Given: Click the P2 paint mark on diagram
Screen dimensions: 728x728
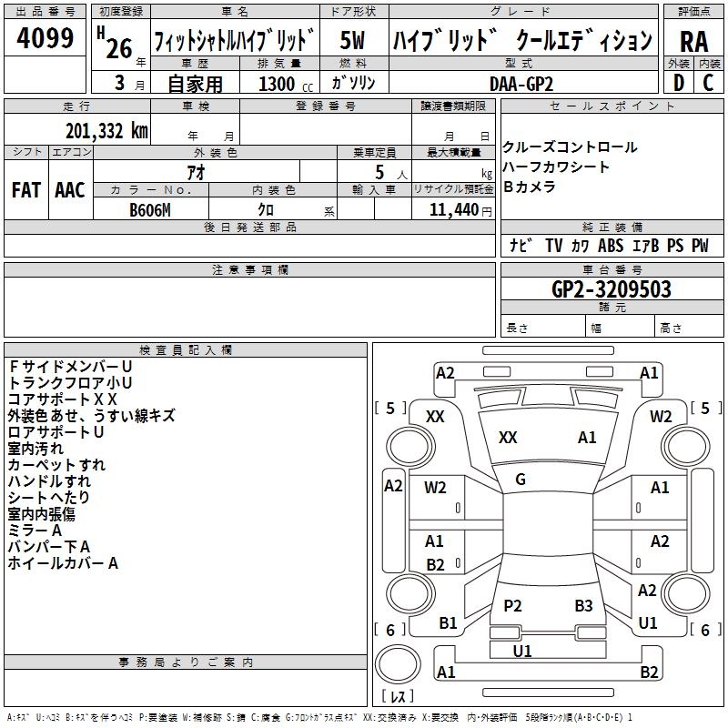Looking at the screenshot, I should 512,606.
